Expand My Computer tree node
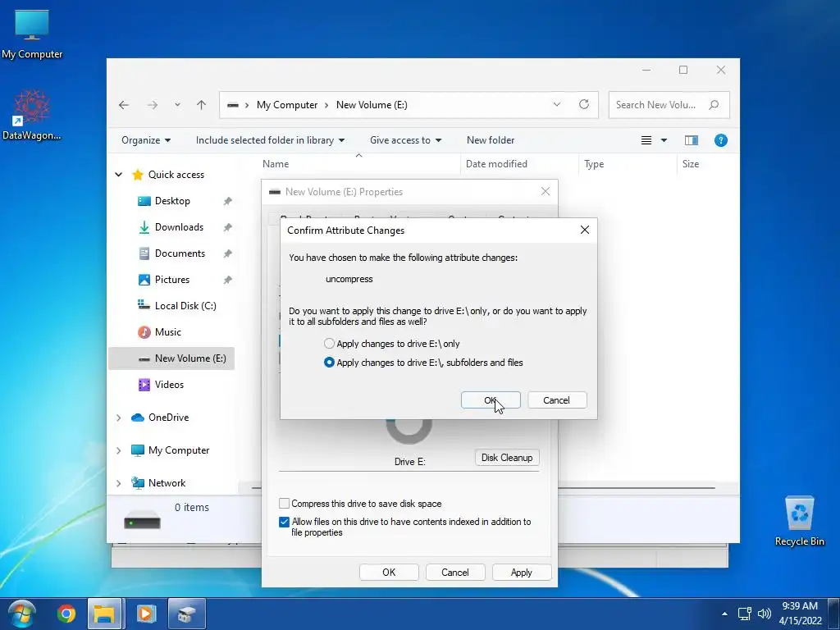The image size is (840, 630). tap(119, 450)
